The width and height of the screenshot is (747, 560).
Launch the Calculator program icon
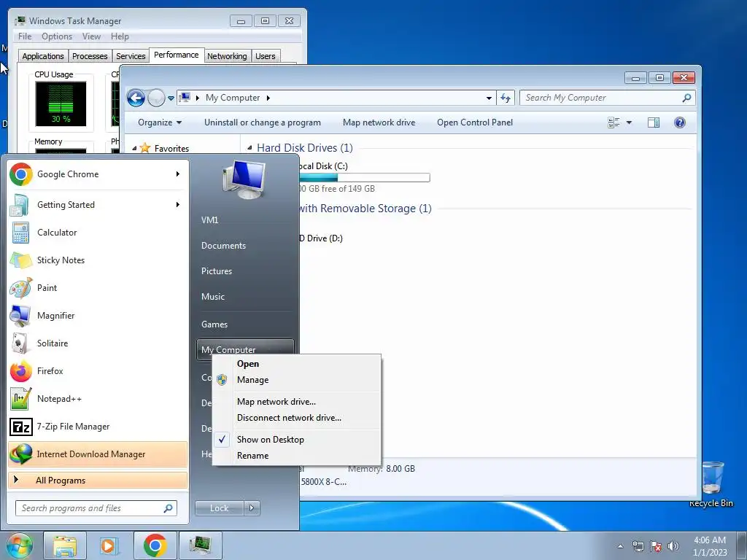pyautogui.click(x=21, y=233)
